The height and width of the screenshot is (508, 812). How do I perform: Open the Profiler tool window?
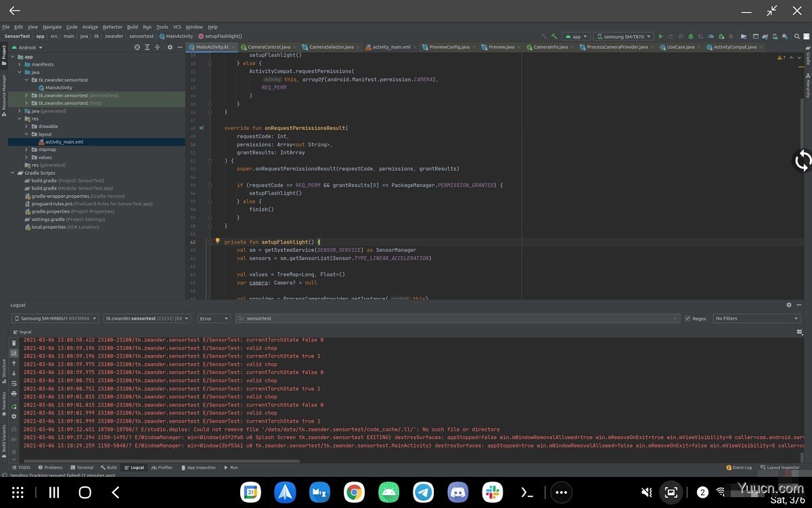pos(162,467)
